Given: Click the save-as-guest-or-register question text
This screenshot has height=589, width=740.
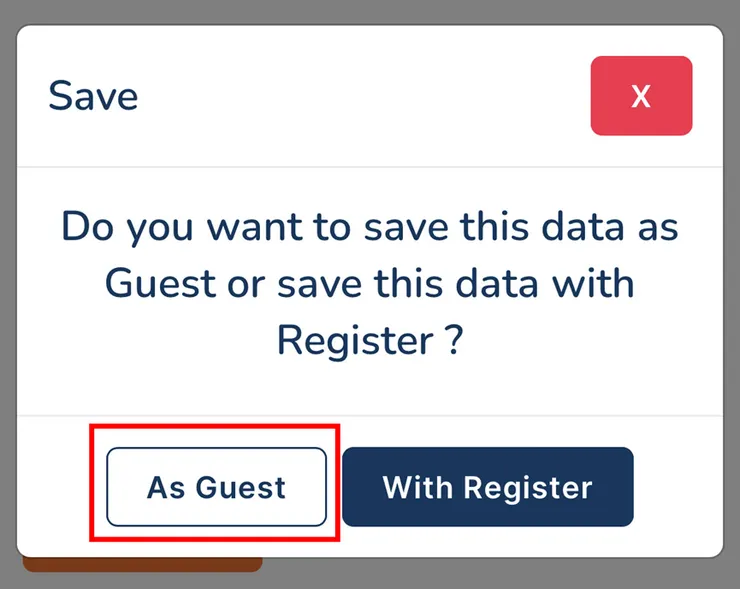Looking at the screenshot, I should (x=369, y=284).
